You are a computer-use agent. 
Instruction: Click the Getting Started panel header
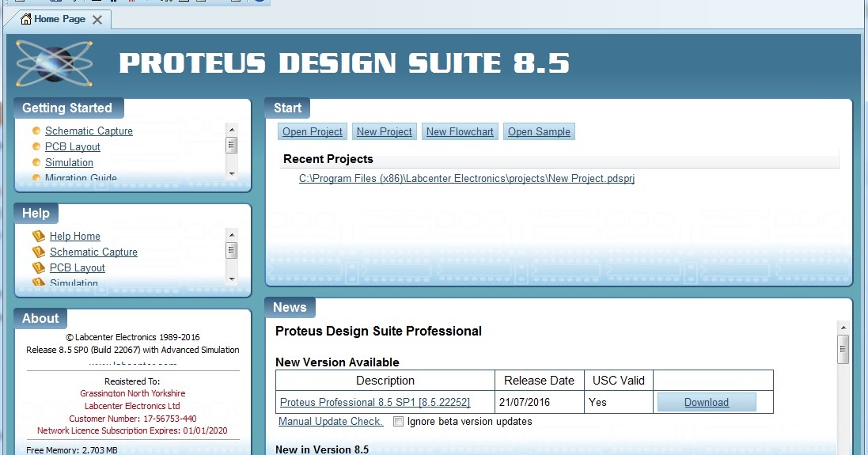[x=67, y=108]
